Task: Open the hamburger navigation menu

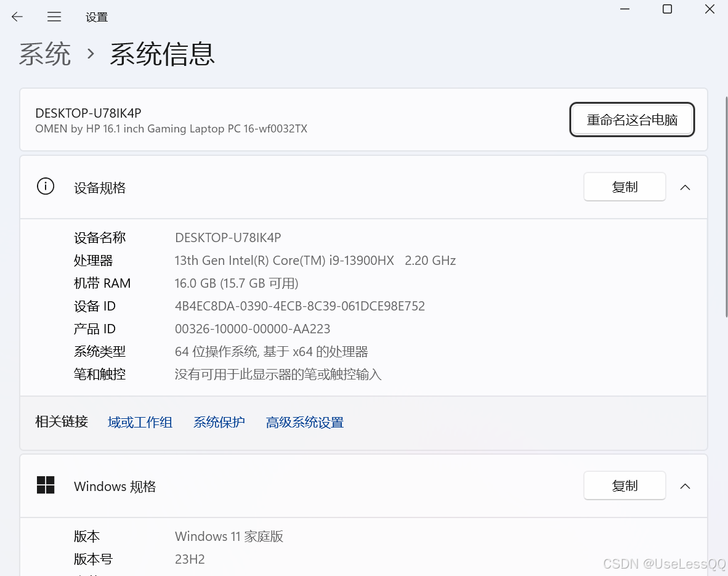Action: click(54, 17)
